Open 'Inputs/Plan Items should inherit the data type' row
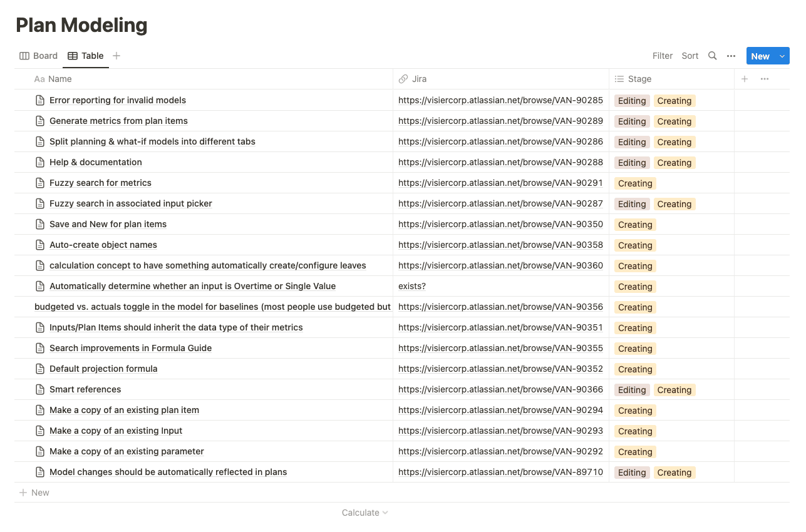Screen dimensions: 806x532 click(176, 327)
